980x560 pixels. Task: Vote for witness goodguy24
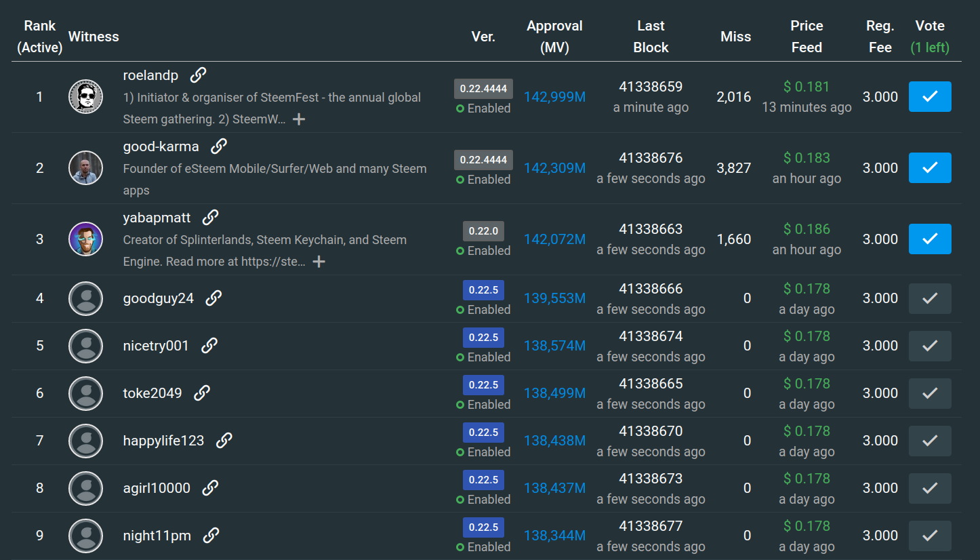(929, 298)
